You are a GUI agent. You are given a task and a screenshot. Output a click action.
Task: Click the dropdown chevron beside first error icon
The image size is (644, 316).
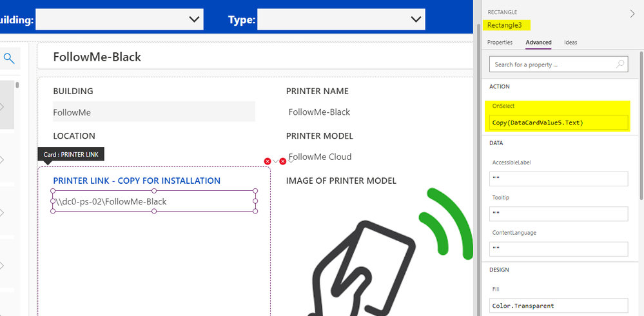pos(275,161)
